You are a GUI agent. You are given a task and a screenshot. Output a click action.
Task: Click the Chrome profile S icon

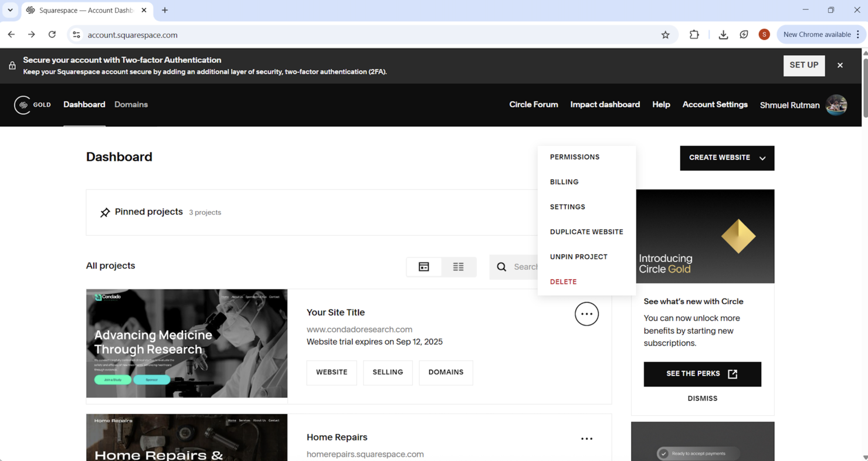click(x=764, y=35)
